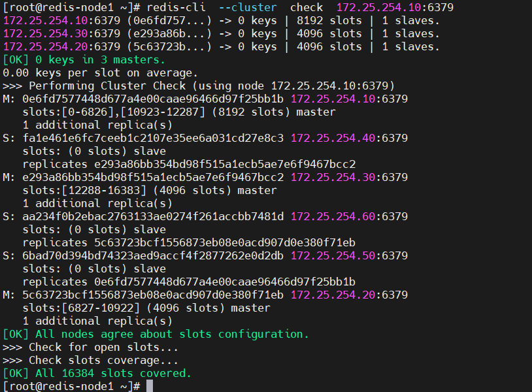Click IP 172.25.254.50:6379 on slave line
Image resolution: width=532 pixels, height=392 pixels.
349,255
